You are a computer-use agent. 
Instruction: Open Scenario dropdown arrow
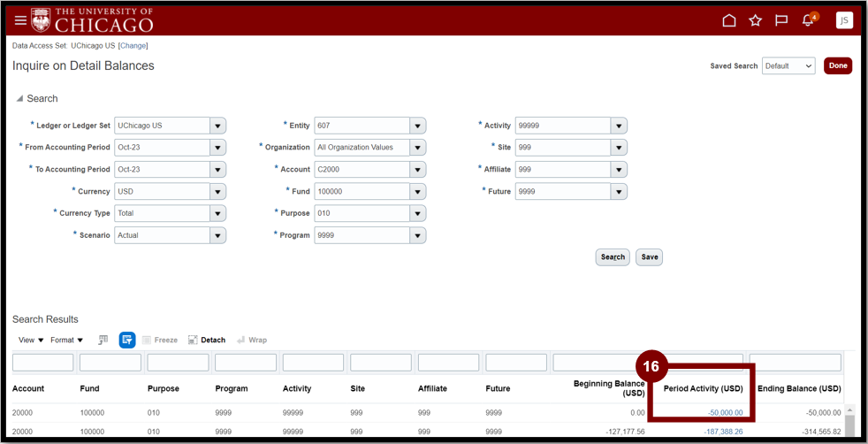point(217,235)
